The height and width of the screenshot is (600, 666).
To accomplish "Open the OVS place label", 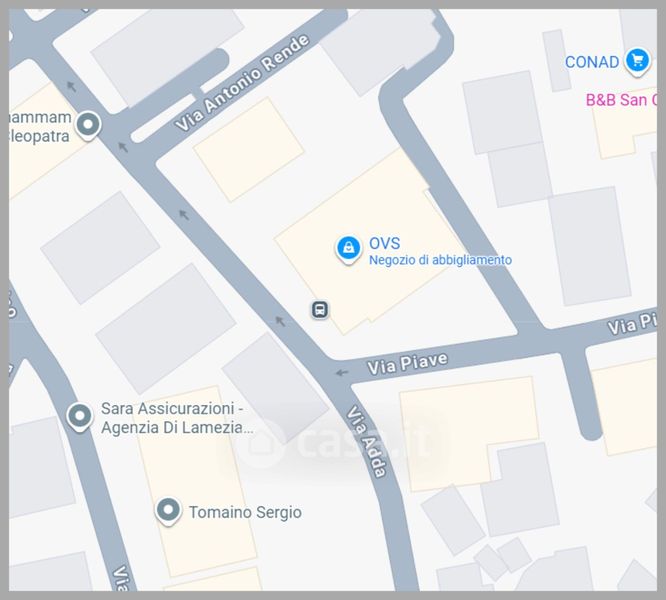I will coord(384,243).
